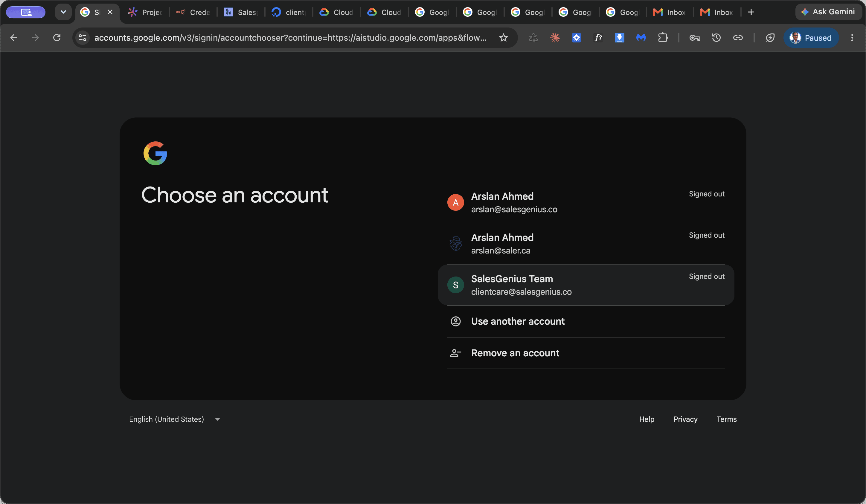Open a new tab with plus
This screenshot has height=504, width=866.
pos(751,12)
